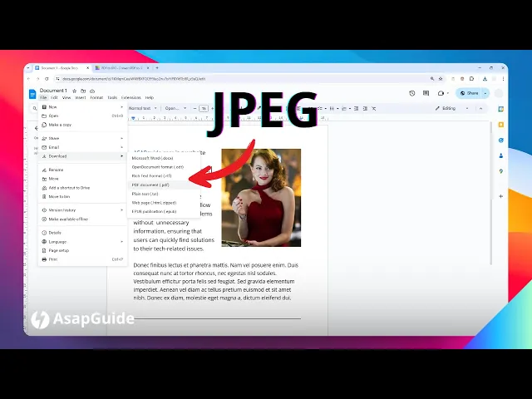Click the move-to-folder icon beside the title

[x=83, y=91]
